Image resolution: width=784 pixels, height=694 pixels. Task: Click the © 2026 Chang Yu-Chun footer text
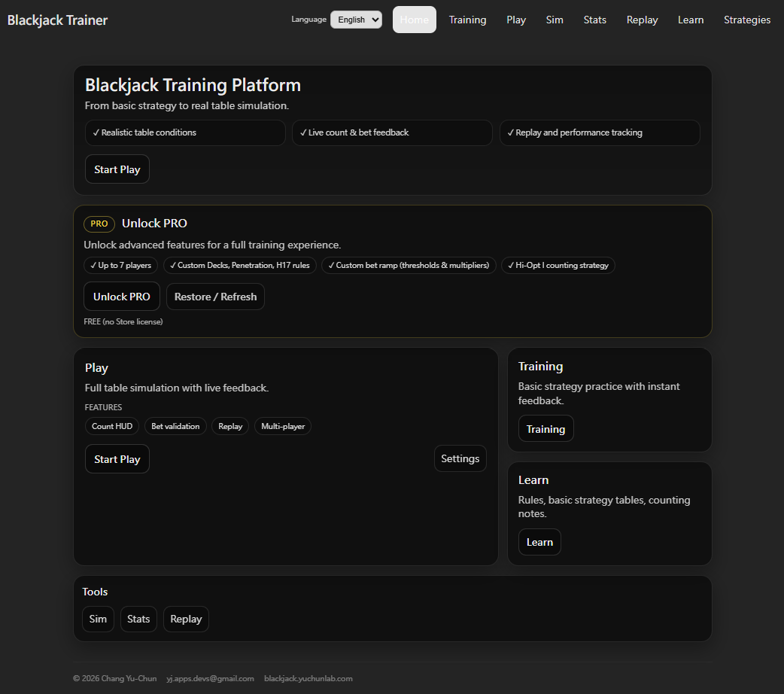pyautogui.click(x=114, y=678)
